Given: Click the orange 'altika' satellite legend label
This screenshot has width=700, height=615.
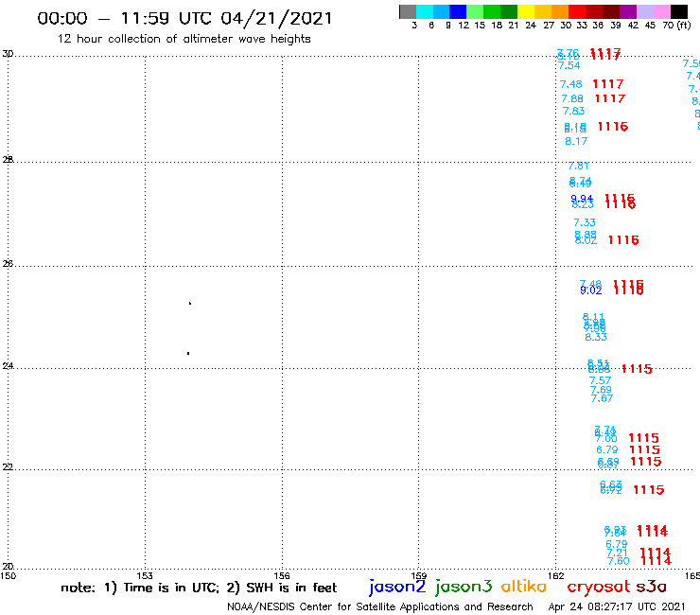Looking at the screenshot, I should coord(524,587).
